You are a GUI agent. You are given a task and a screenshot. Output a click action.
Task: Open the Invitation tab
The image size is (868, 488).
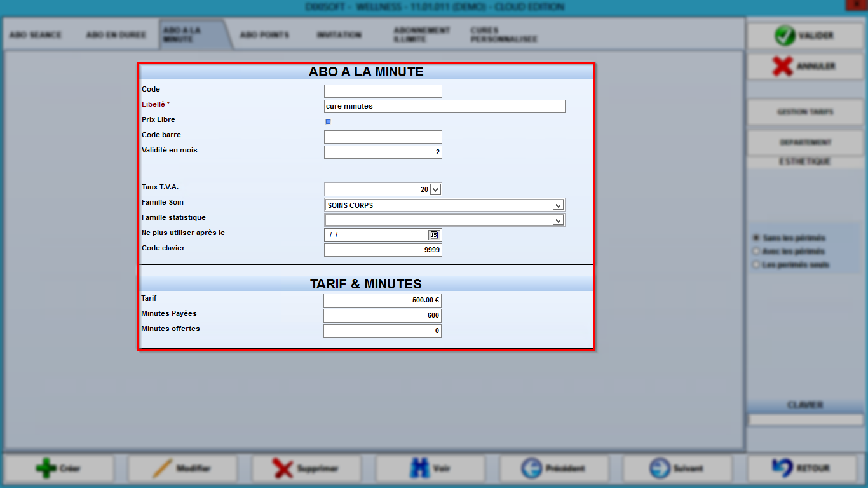coord(339,35)
